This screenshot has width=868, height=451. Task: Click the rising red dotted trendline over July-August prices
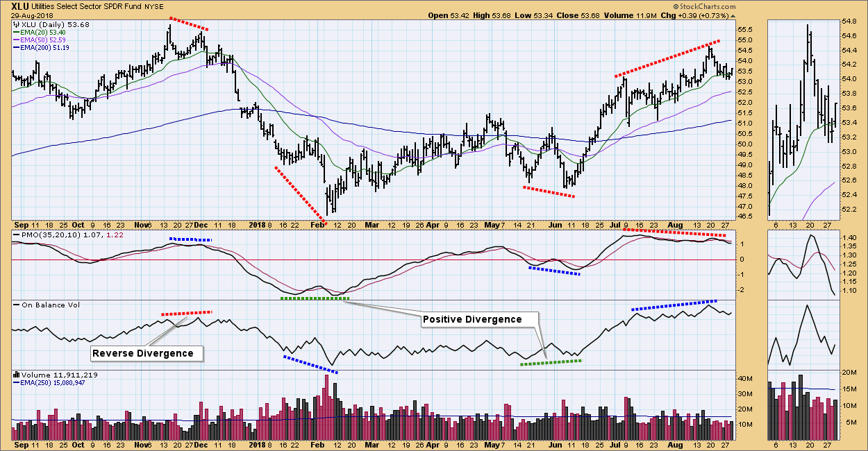click(x=667, y=58)
